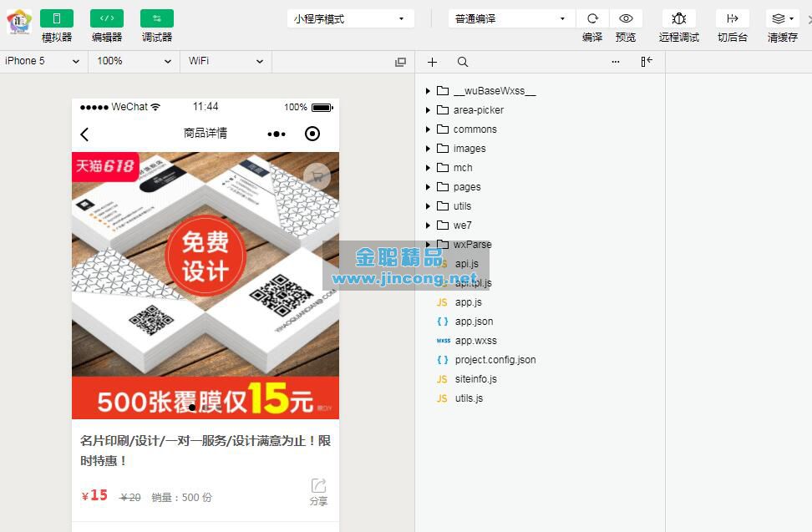Click the 切后台 switch background icon

pyautogui.click(x=733, y=18)
